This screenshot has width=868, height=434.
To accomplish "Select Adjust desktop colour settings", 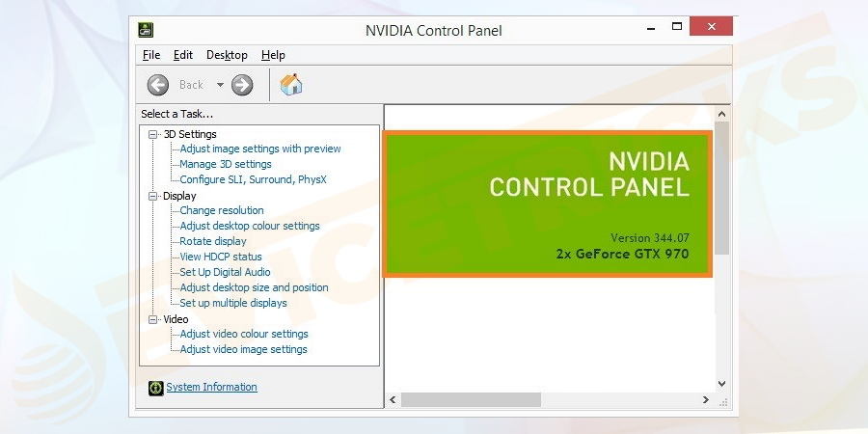I will pyautogui.click(x=250, y=226).
